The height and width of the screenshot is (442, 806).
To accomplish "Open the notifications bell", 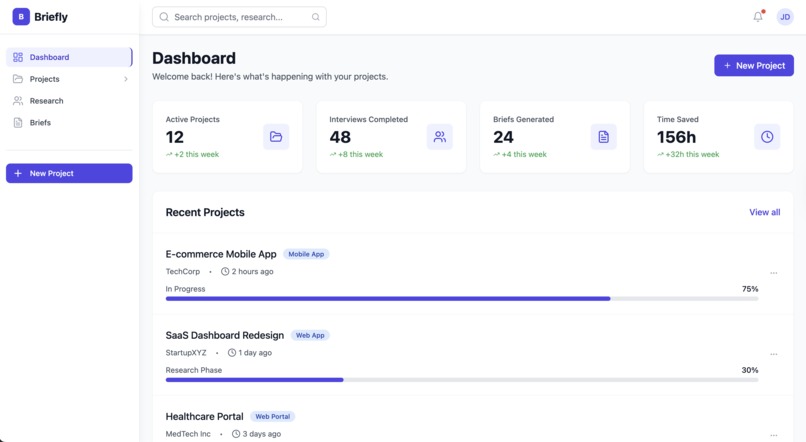I will tap(758, 16).
